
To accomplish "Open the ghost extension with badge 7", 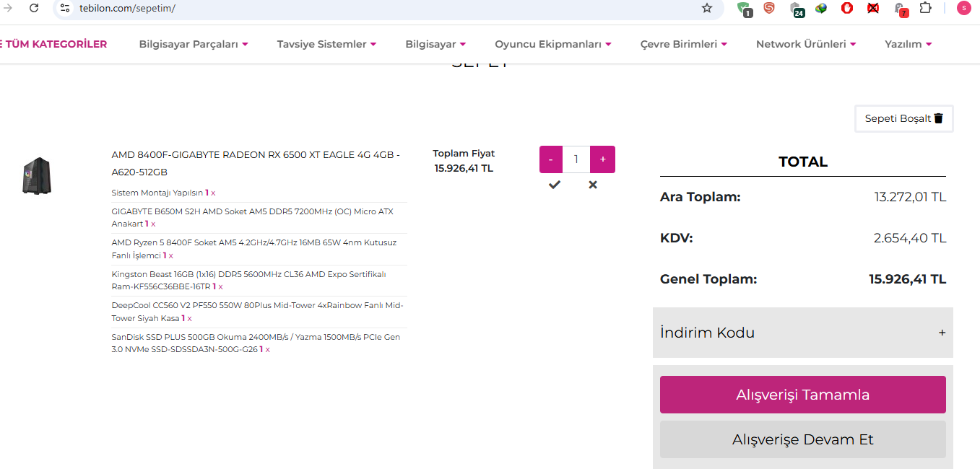I will pos(900,9).
